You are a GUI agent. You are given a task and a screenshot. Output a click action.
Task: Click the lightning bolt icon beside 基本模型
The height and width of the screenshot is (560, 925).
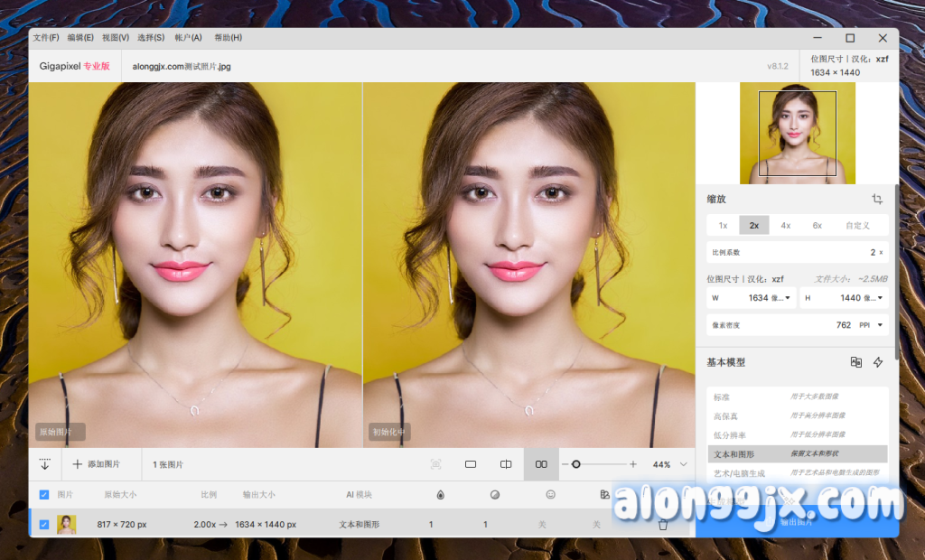(x=878, y=362)
